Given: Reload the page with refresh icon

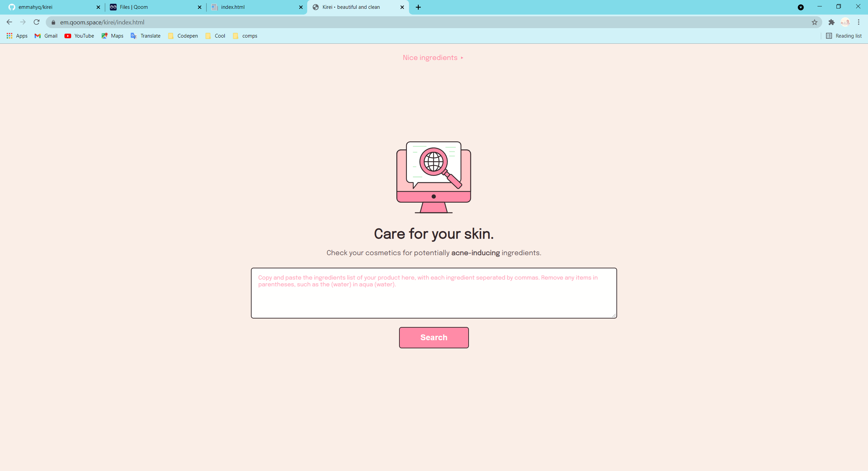Looking at the screenshot, I should (37, 22).
